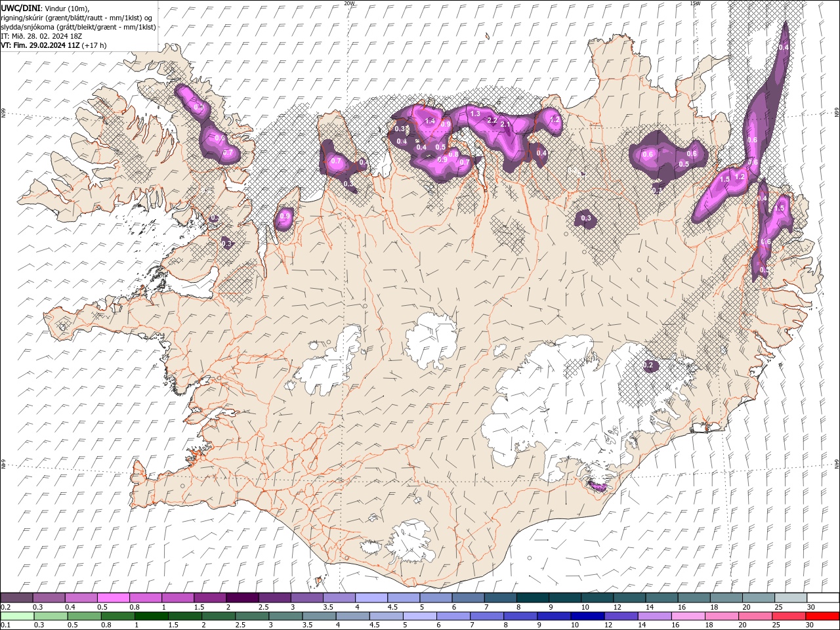Click the pale gray 25 snow-scale swatch

[x=790, y=598]
